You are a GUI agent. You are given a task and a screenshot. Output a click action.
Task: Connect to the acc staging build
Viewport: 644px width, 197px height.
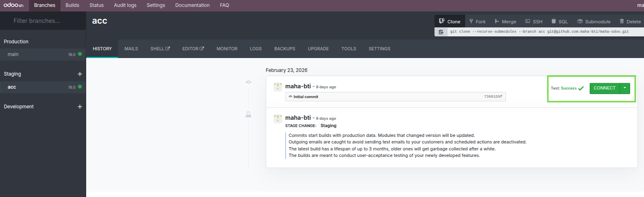tap(604, 88)
